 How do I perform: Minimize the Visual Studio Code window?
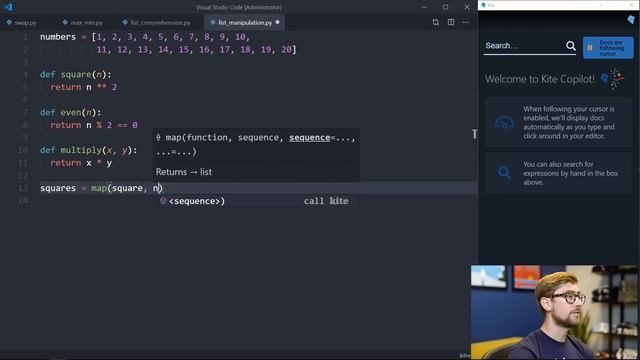coord(424,7)
